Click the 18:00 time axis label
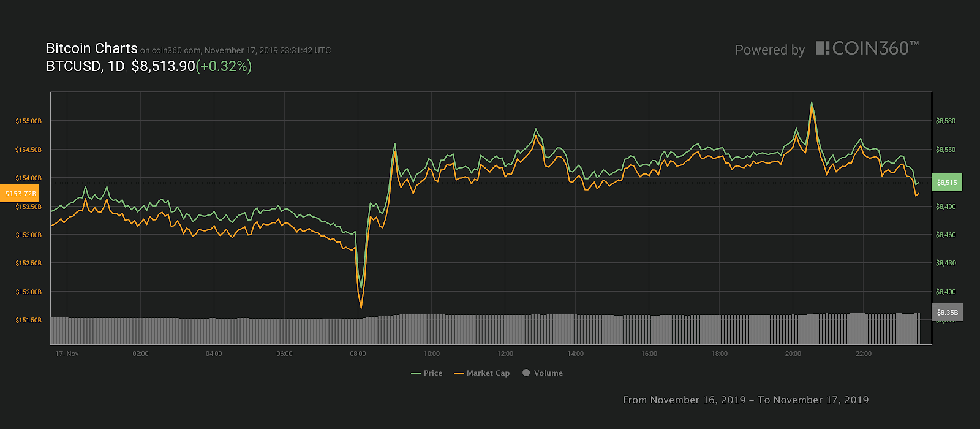The height and width of the screenshot is (429, 980). tap(719, 354)
